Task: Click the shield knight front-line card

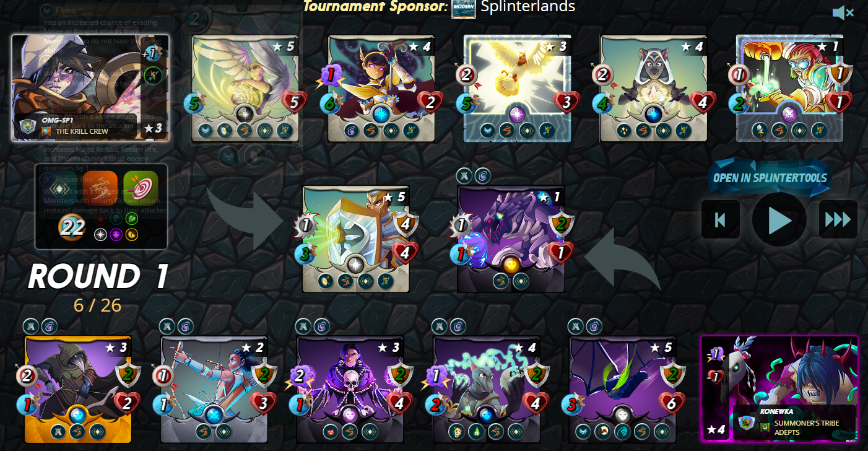Action: pyautogui.click(x=356, y=239)
